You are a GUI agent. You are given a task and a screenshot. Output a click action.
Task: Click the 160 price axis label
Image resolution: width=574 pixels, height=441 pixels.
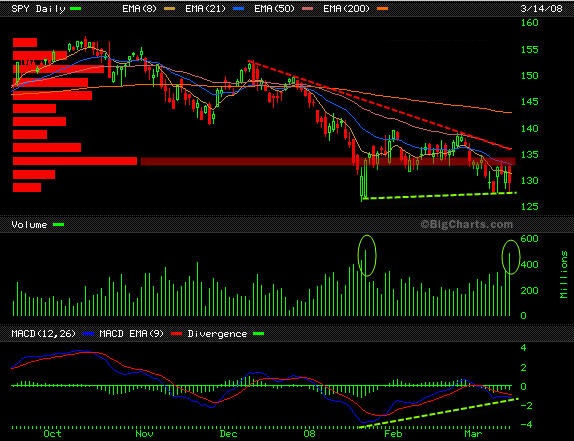(529, 23)
